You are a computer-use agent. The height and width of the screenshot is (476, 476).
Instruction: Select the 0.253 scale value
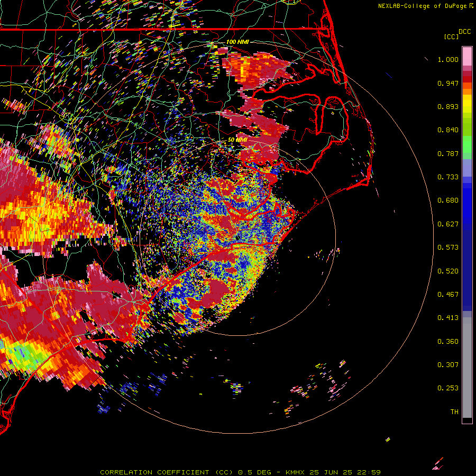448,388
